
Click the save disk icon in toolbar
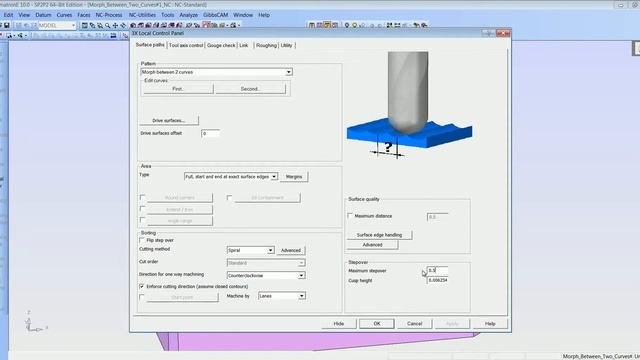pyautogui.click(x=7, y=25)
